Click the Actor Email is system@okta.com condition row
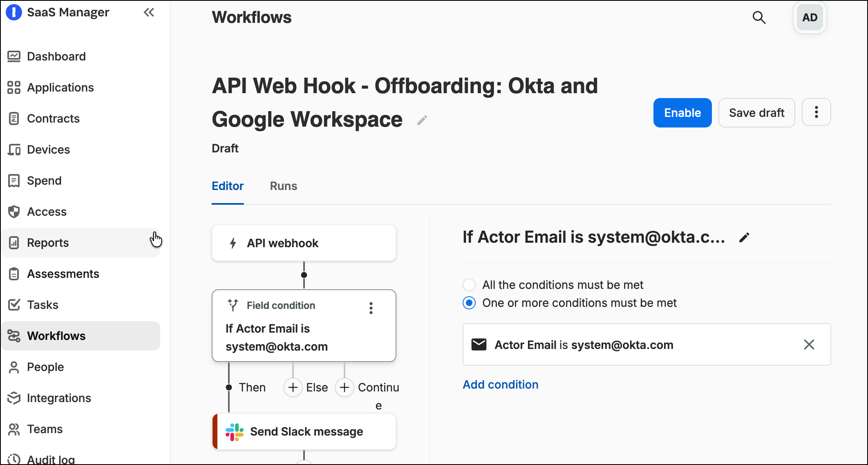Screen dimensions: 868x465 pyautogui.click(x=647, y=345)
